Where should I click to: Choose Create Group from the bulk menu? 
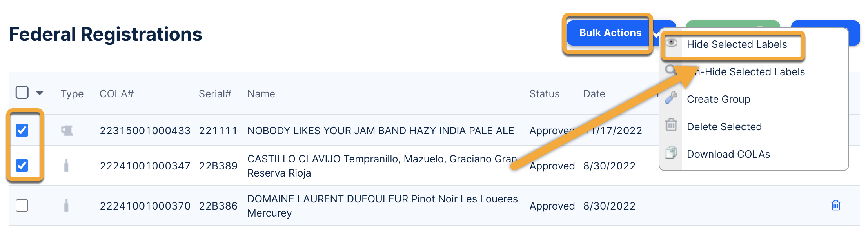point(718,99)
